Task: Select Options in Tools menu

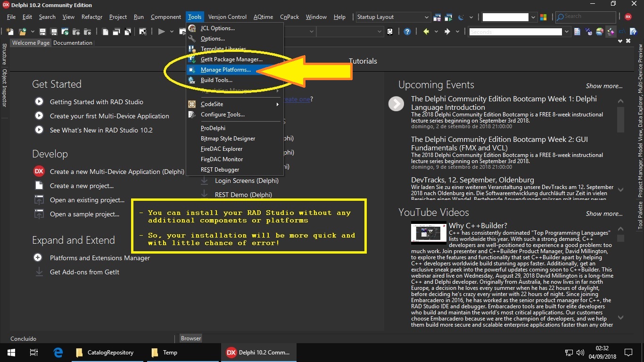Action: click(235, 39)
